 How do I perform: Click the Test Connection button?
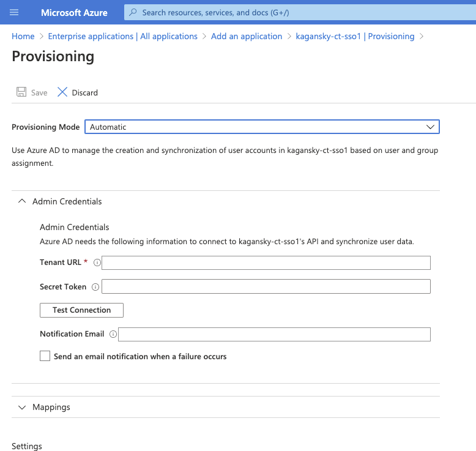(x=81, y=310)
